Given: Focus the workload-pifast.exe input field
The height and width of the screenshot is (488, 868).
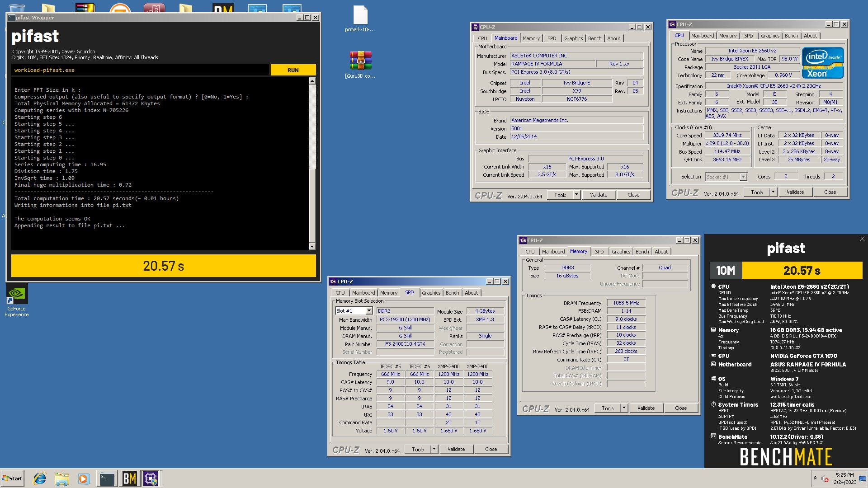Looking at the screenshot, I should tap(140, 70).
